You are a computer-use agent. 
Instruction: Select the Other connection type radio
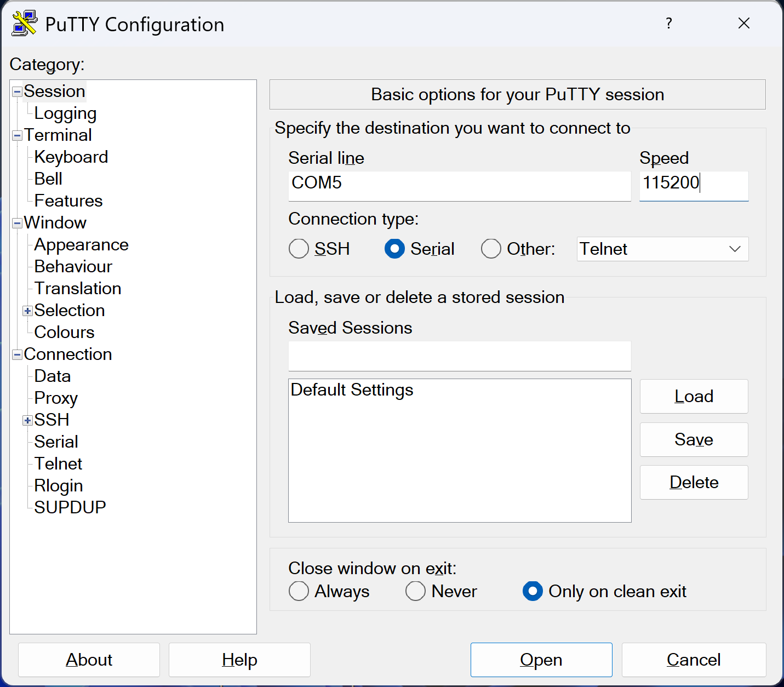click(491, 249)
